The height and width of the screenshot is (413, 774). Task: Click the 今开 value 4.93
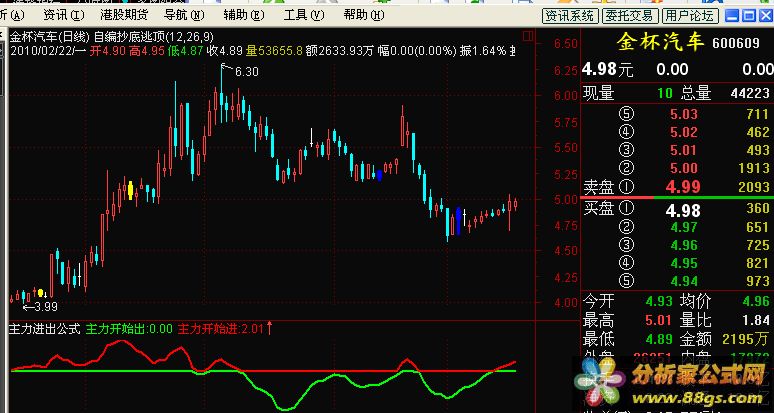658,300
